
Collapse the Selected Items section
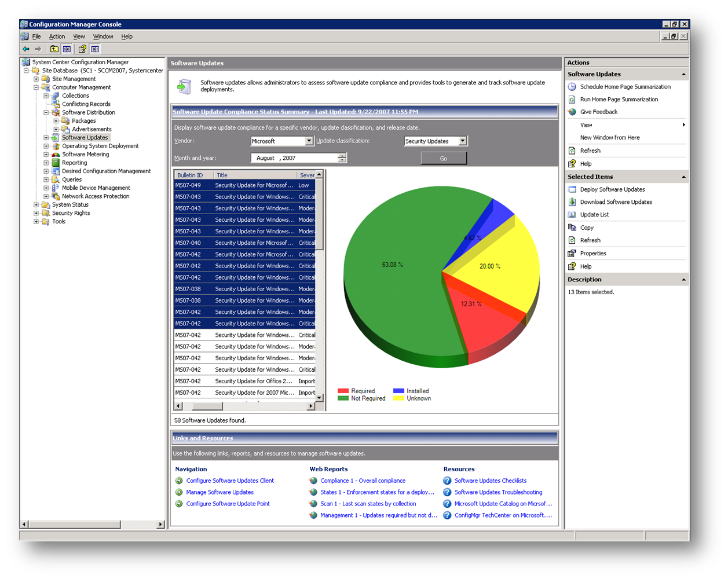click(x=683, y=177)
